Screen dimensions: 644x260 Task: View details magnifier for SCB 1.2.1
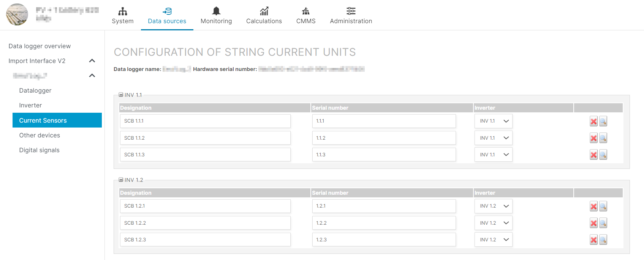[x=603, y=206]
